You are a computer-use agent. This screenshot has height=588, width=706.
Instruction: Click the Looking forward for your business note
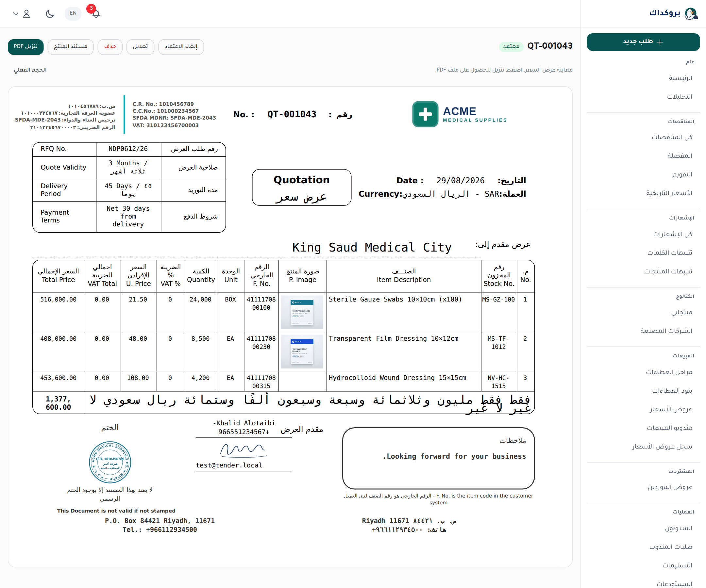point(454,456)
